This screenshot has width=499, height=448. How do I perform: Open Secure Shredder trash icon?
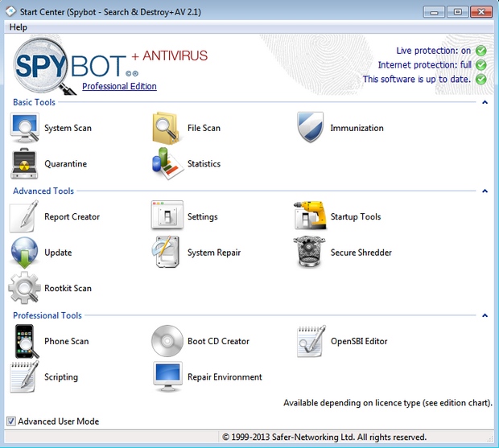coord(310,252)
